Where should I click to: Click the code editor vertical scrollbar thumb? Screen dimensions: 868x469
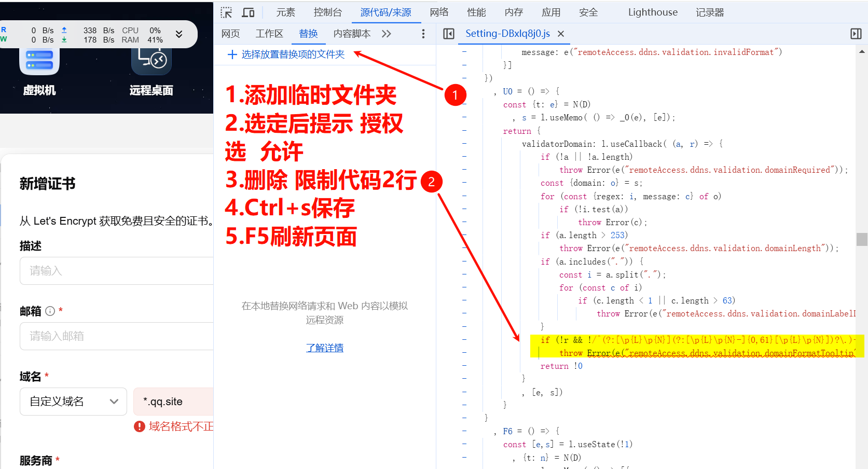862,239
